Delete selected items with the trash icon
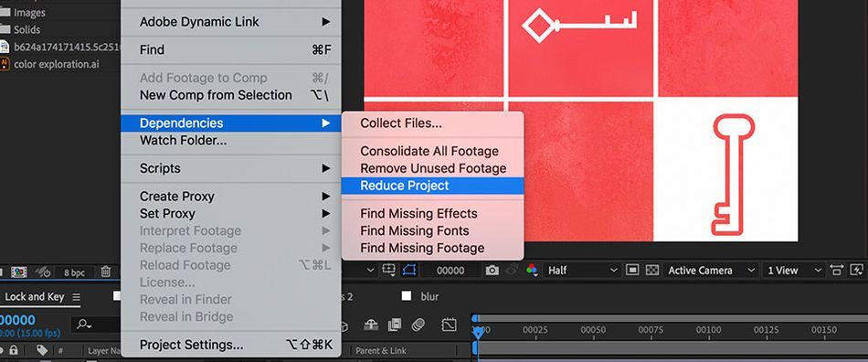 (x=106, y=271)
